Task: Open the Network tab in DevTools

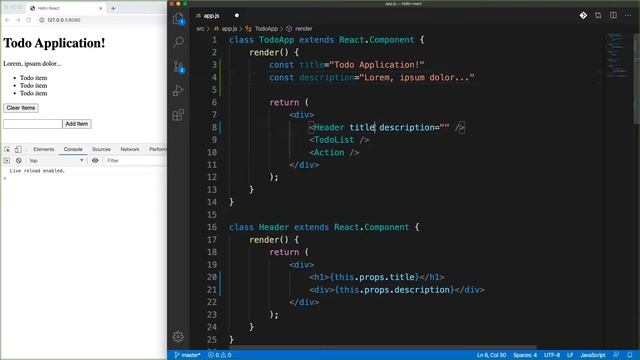Action: pos(130,149)
